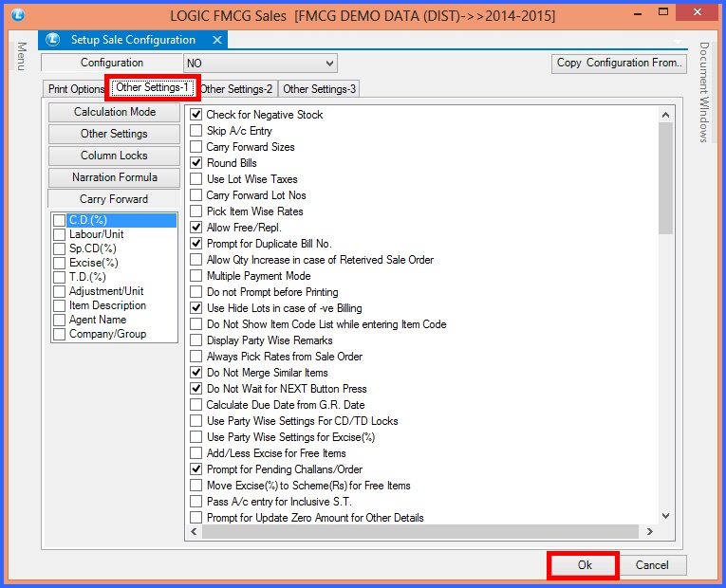Tick Prompt for Update Zero Amount option
This screenshot has height=588, width=726.
coord(196,518)
